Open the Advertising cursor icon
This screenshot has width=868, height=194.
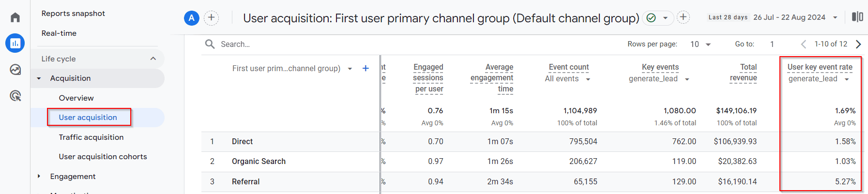click(15, 96)
